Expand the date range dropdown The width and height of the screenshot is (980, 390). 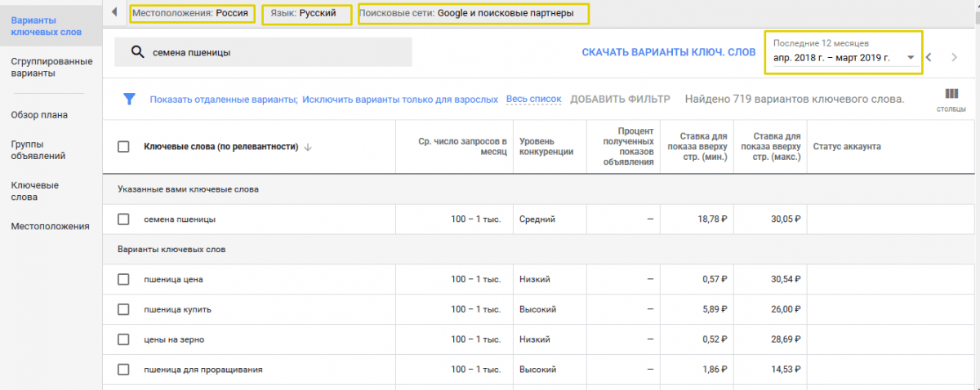point(910,58)
